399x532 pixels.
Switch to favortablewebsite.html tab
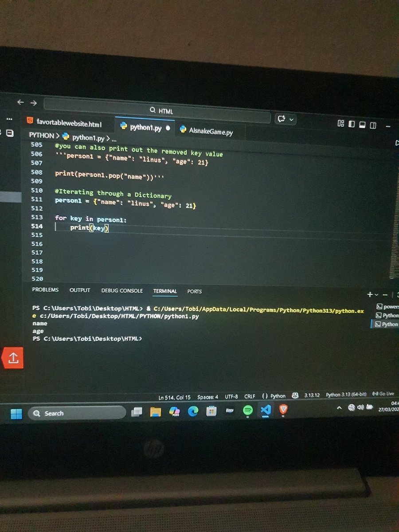click(65, 122)
